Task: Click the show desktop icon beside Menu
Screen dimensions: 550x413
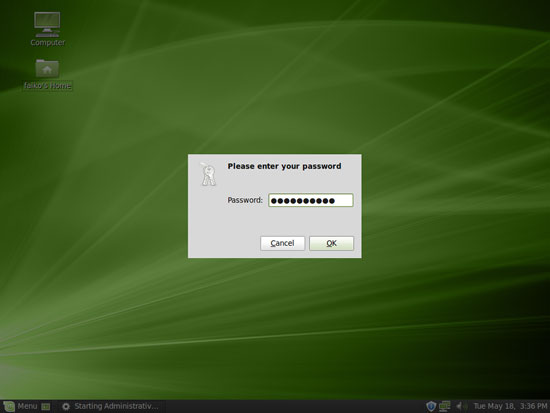Action: [x=46, y=406]
